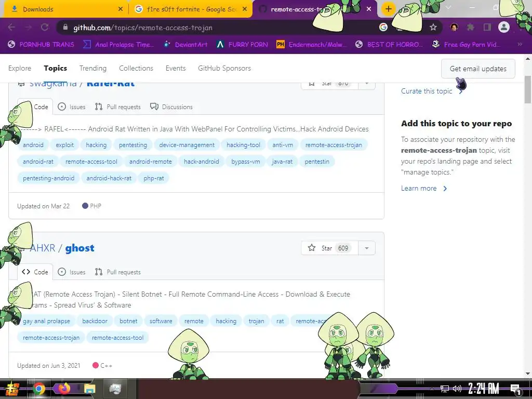Expand the dropdown beside Rafel-Rat Star button

[x=367, y=84]
